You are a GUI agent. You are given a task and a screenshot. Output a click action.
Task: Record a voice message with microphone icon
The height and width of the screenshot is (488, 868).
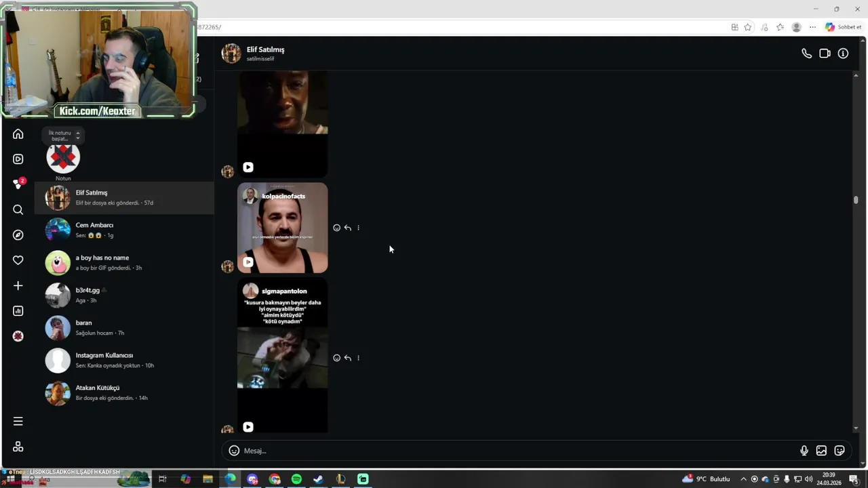coord(804,451)
